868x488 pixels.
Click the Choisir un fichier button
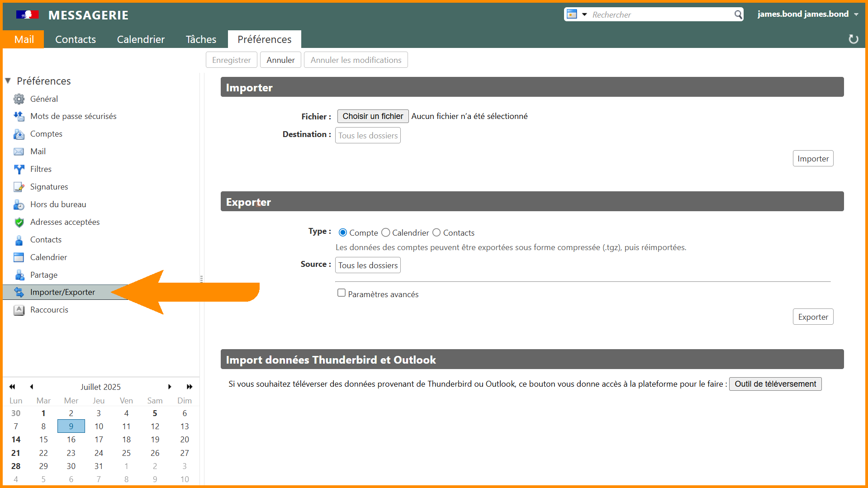click(373, 116)
